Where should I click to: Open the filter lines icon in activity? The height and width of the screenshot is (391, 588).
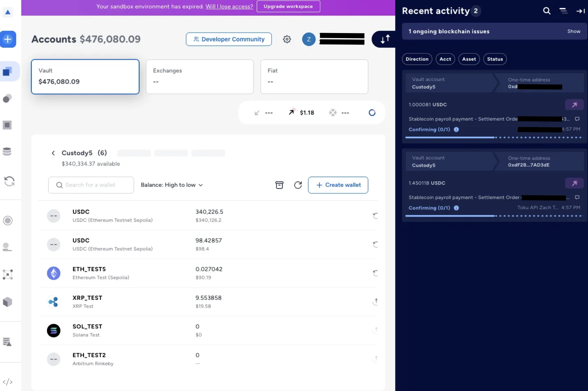[x=563, y=11]
